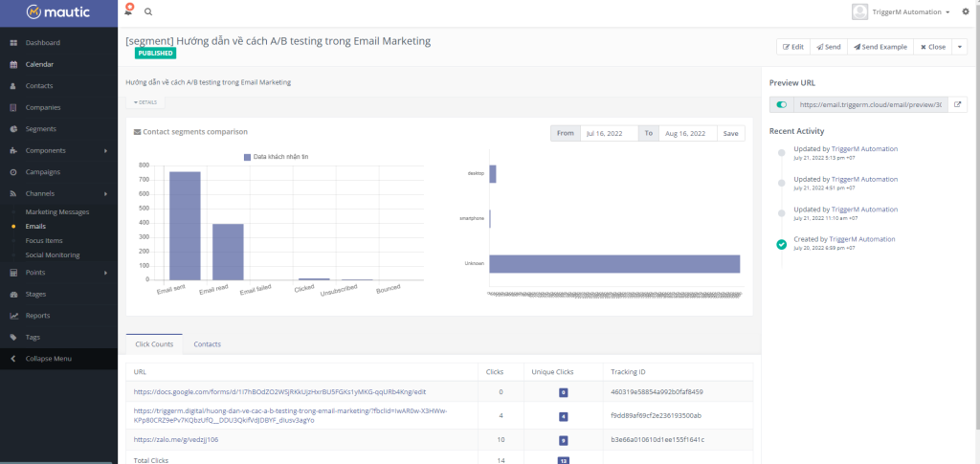
Task: Open the settings gear icon
Action: tap(966, 11)
